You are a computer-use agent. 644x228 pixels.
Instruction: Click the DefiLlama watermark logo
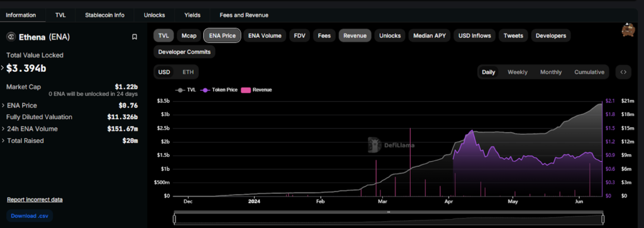(391, 145)
